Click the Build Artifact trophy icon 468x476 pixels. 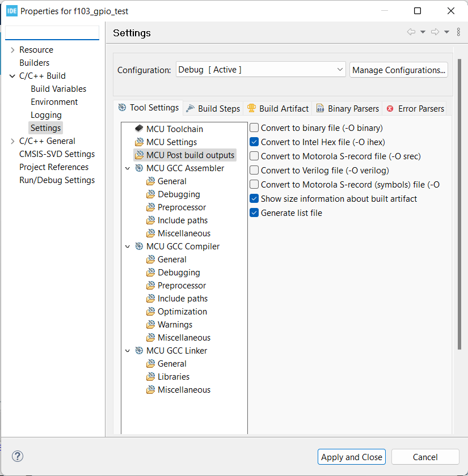251,108
